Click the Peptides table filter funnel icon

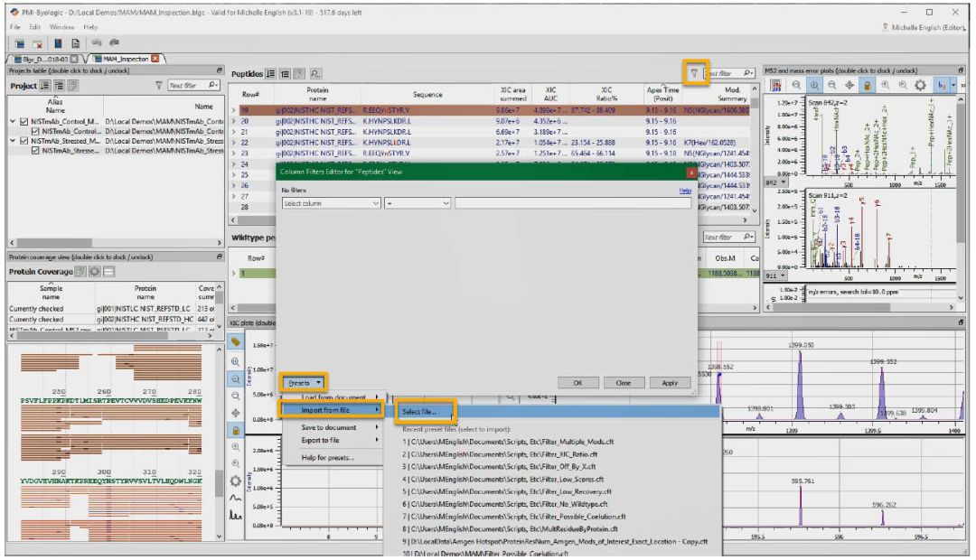click(693, 73)
